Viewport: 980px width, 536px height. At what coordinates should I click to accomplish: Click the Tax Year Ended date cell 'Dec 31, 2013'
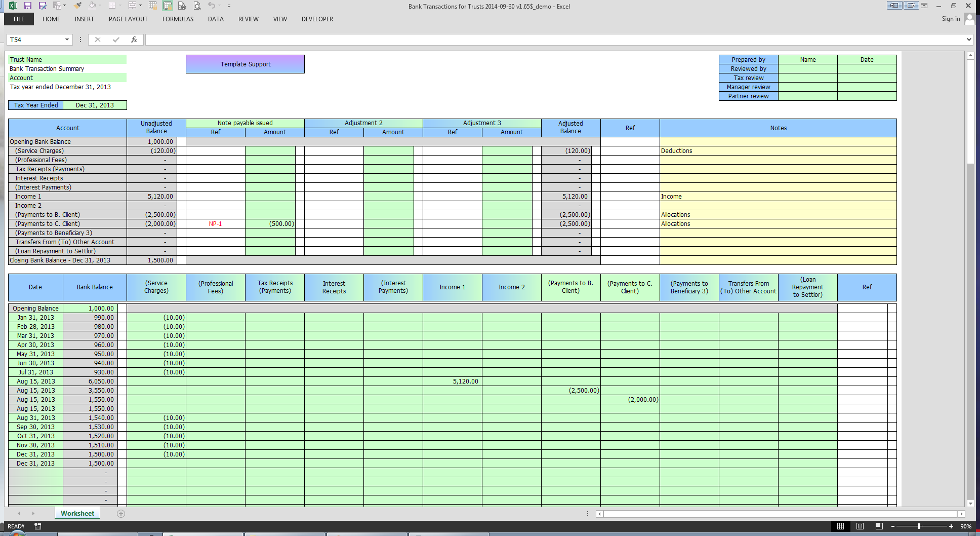(95, 105)
